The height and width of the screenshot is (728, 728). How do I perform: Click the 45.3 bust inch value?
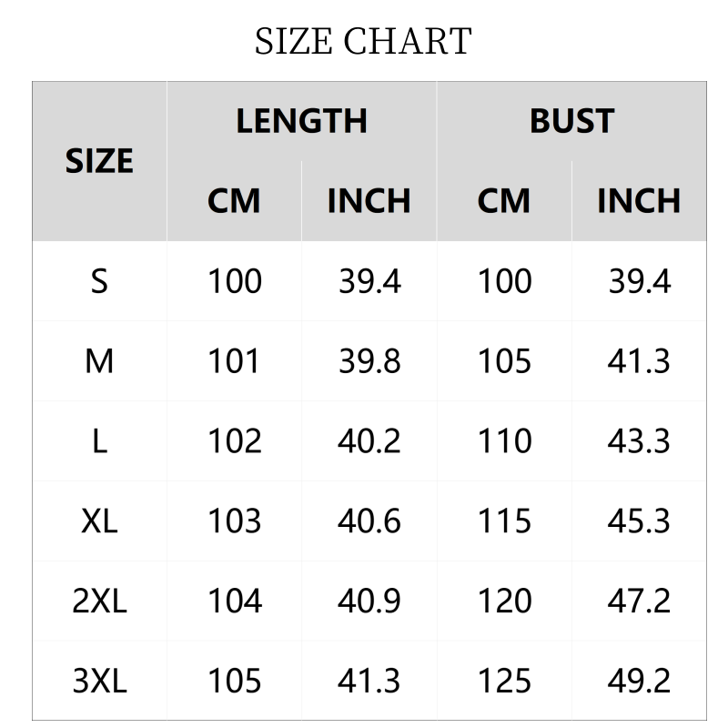coord(639,521)
